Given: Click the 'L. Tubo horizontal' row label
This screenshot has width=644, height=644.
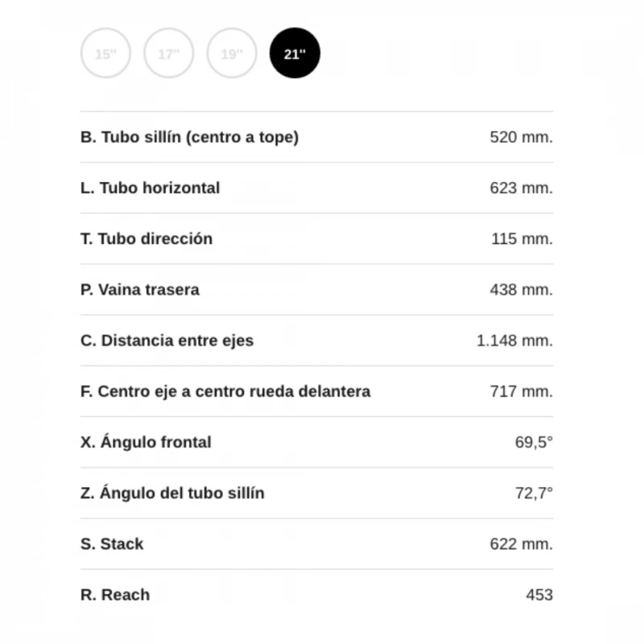Looking at the screenshot, I should [150, 188].
